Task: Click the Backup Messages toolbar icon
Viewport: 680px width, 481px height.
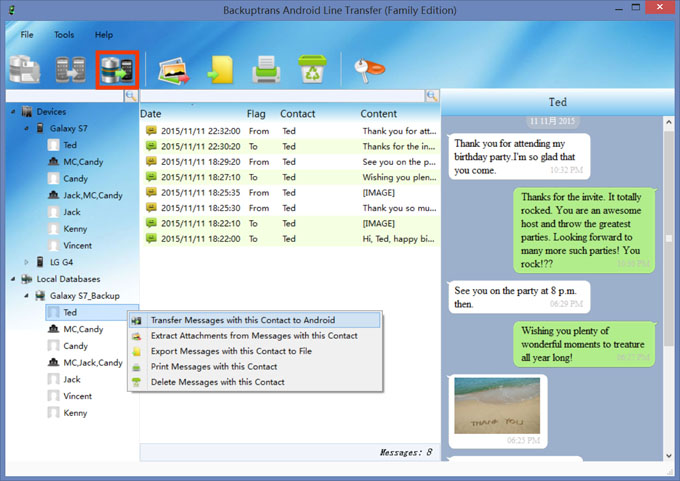Action: click(x=25, y=69)
